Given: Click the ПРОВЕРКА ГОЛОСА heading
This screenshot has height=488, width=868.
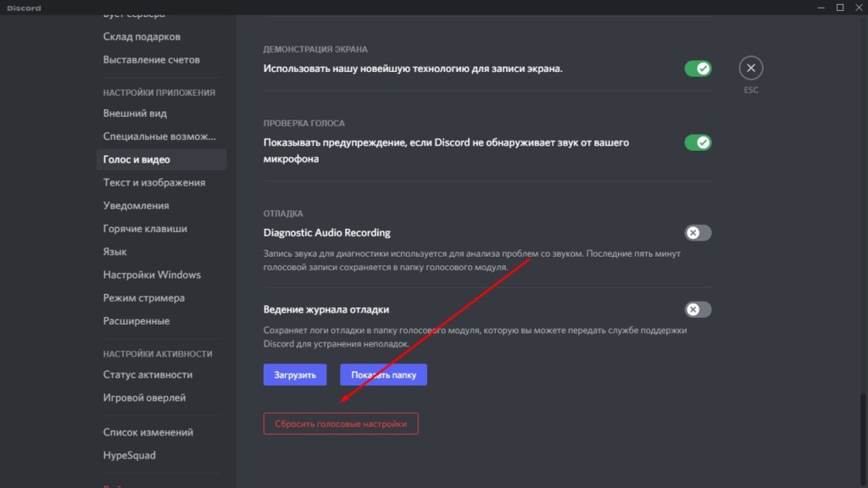Looking at the screenshot, I should [304, 124].
